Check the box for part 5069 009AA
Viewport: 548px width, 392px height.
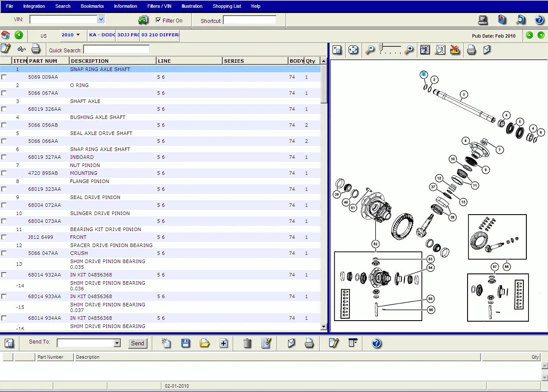[x=4, y=77]
